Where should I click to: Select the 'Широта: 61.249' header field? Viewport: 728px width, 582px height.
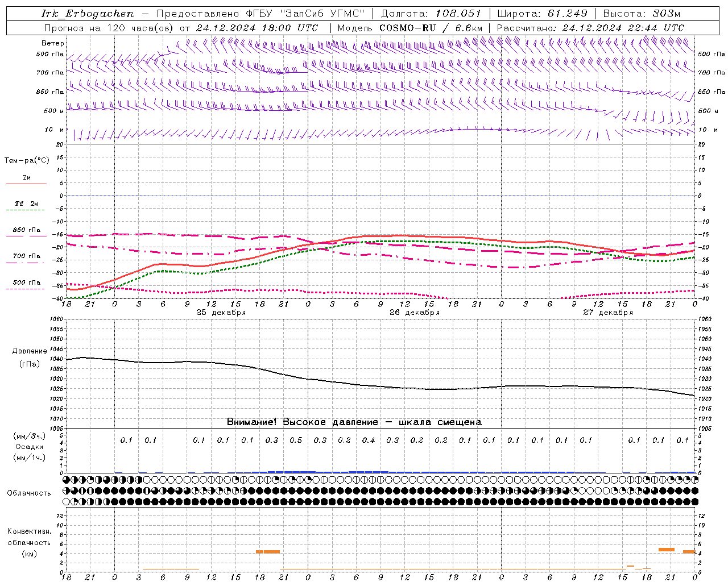pos(541,14)
